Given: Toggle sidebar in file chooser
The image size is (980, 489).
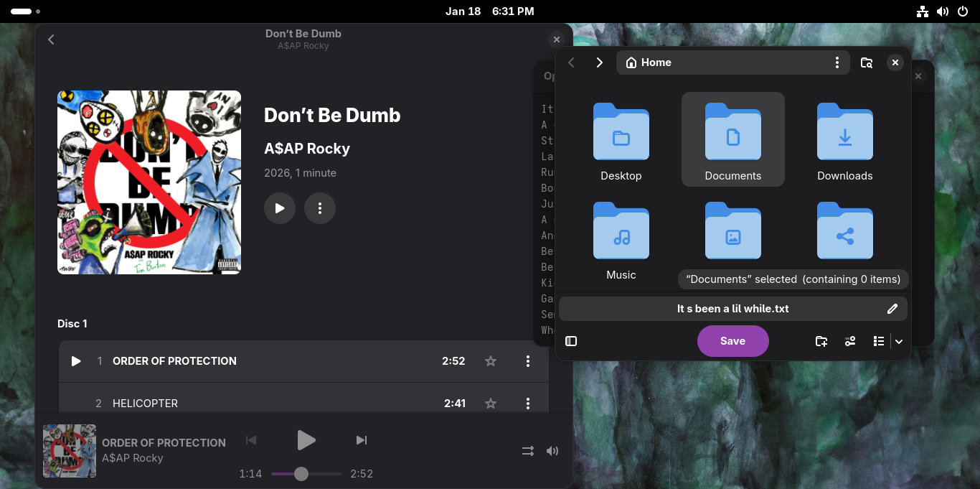Looking at the screenshot, I should pyautogui.click(x=571, y=341).
